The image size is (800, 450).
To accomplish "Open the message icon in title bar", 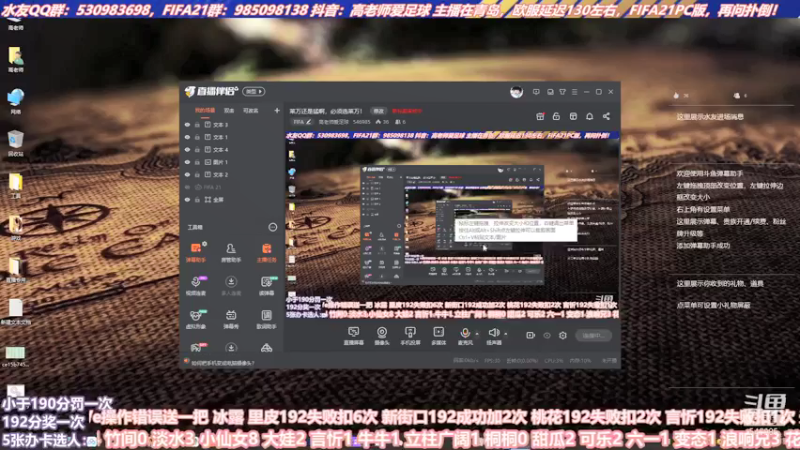I will [x=536, y=92].
